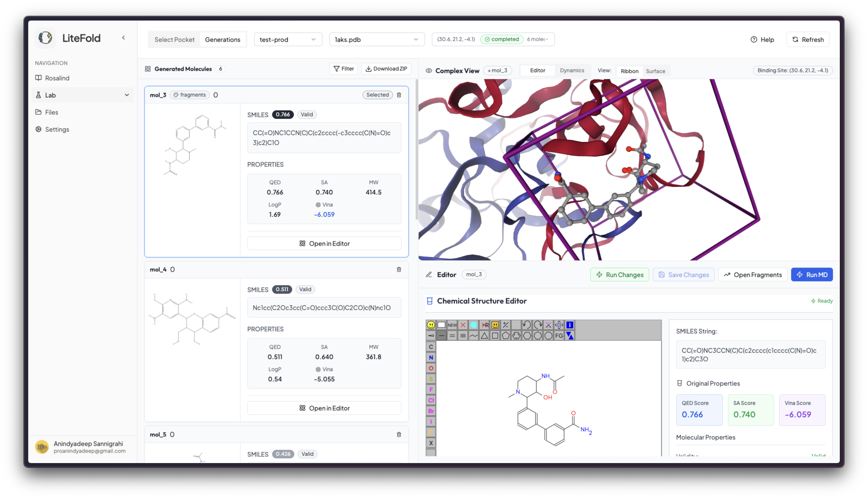Open mol_4 in Editor

324,408
